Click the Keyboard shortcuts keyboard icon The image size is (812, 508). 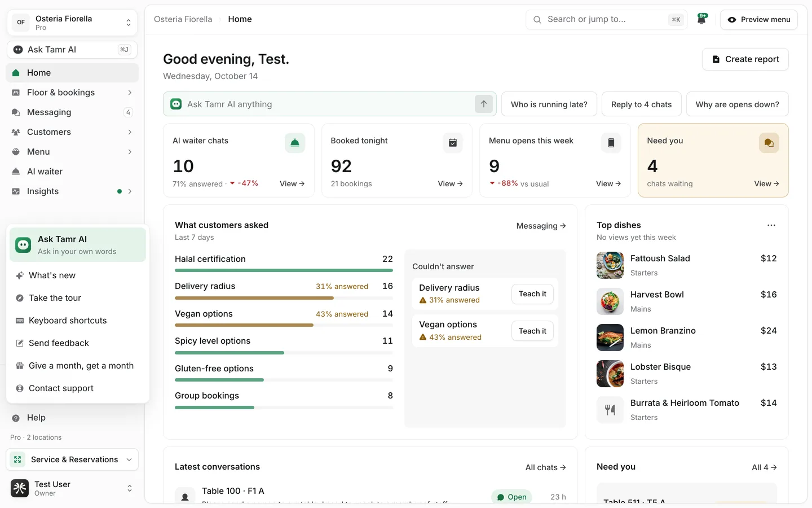(x=20, y=321)
